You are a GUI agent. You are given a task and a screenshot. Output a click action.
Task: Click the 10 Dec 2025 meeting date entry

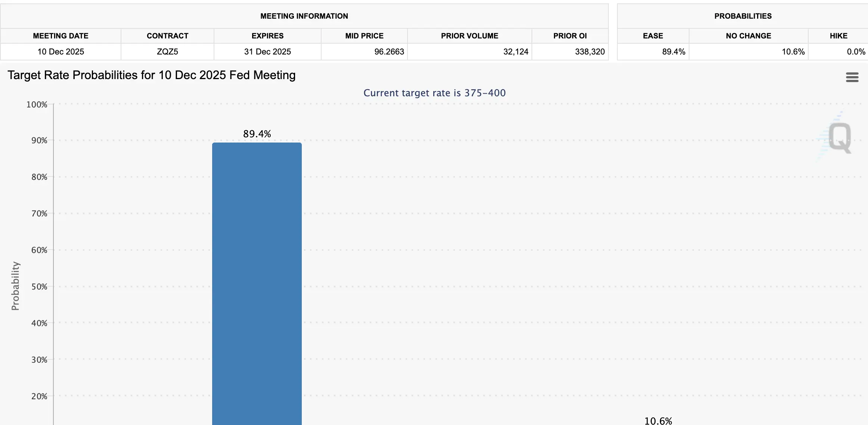point(61,52)
